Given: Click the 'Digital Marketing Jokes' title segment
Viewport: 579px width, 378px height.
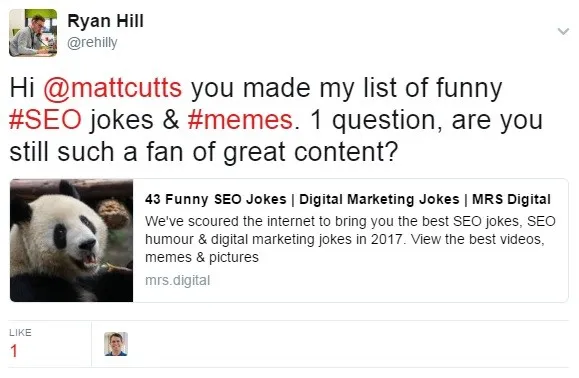Looking at the screenshot, I should pyautogui.click(x=379, y=199).
